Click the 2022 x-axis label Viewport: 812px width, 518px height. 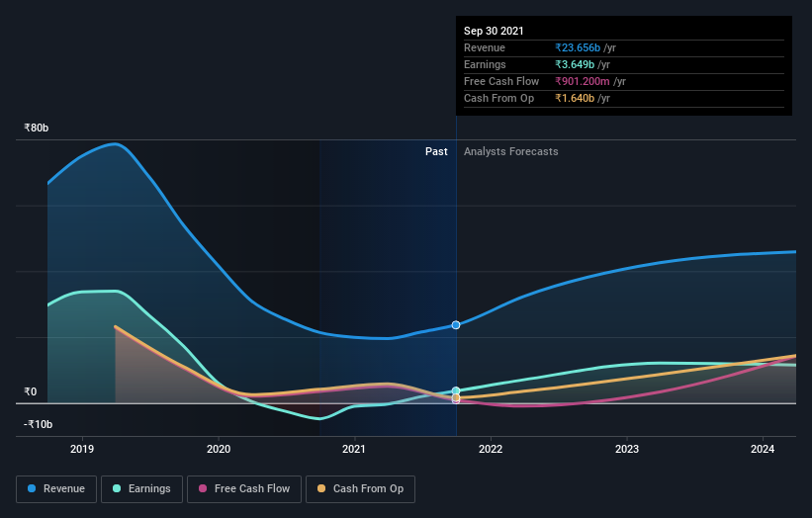(491, 449)
